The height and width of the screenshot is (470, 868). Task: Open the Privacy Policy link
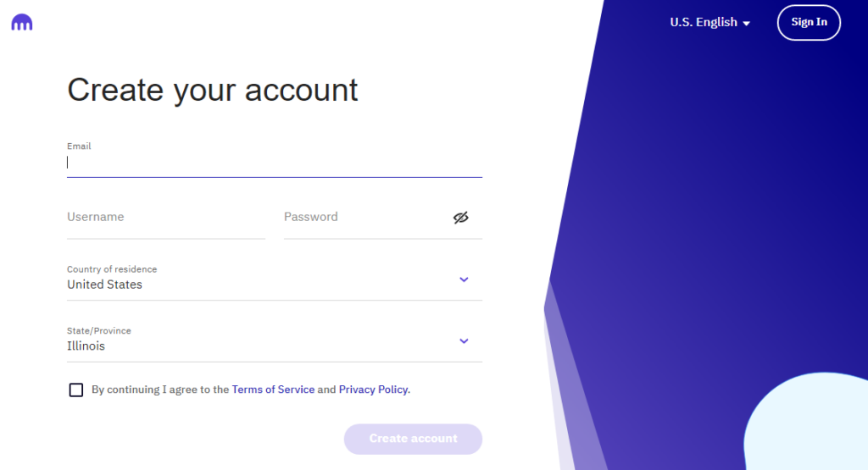click(373, 390)
